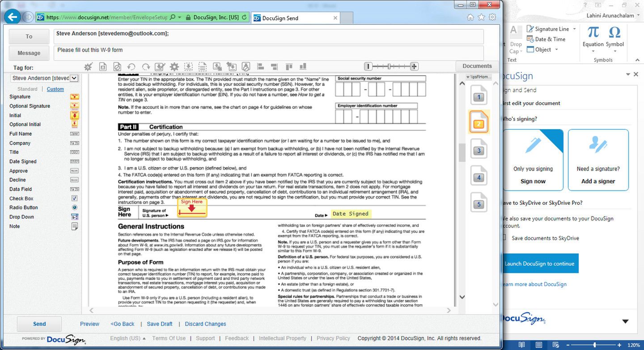The image size is (644, 350).
Task: Choose the Data Field tag icon
Action: (75, 189)
